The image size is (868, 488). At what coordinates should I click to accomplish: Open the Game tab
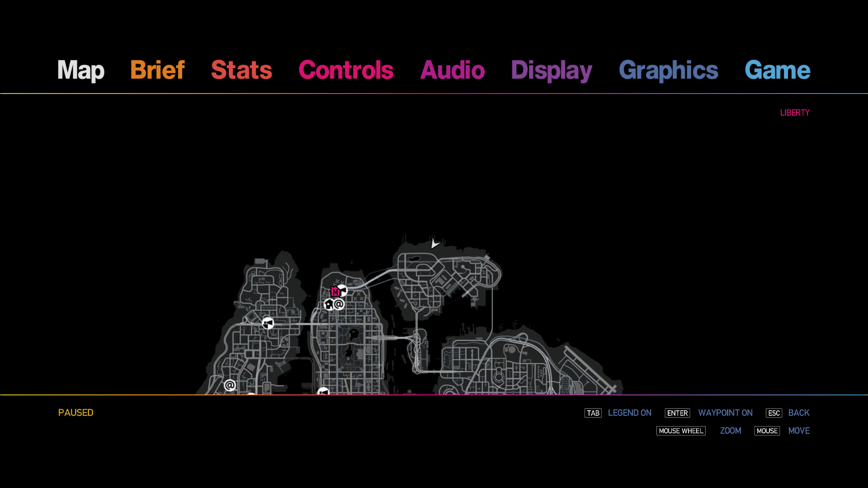click(777, 70)
